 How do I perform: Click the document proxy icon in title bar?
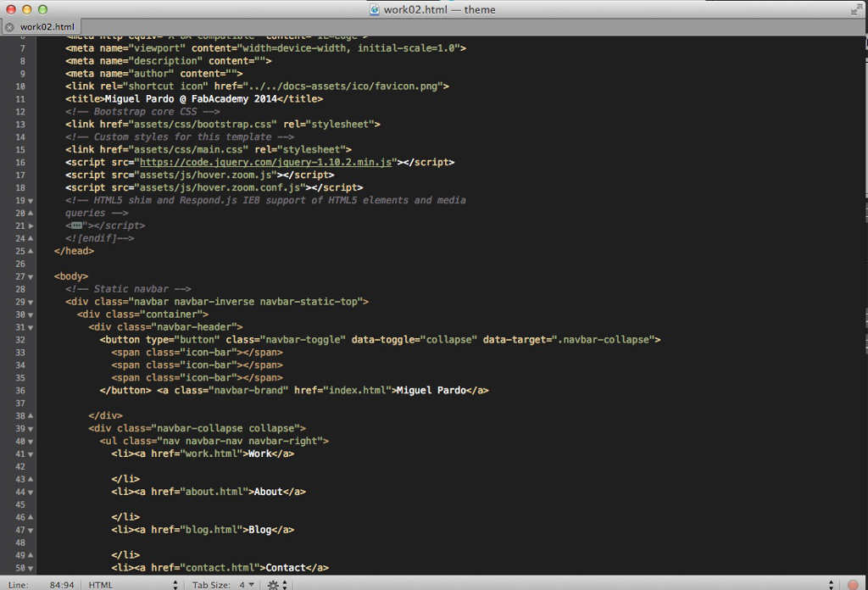click(375, 9)
